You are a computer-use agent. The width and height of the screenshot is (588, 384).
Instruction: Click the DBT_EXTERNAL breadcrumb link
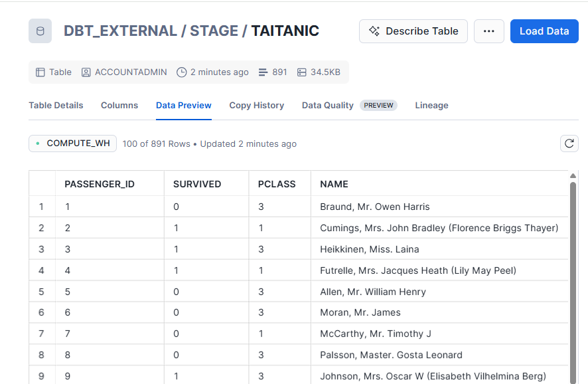(120, 31)
